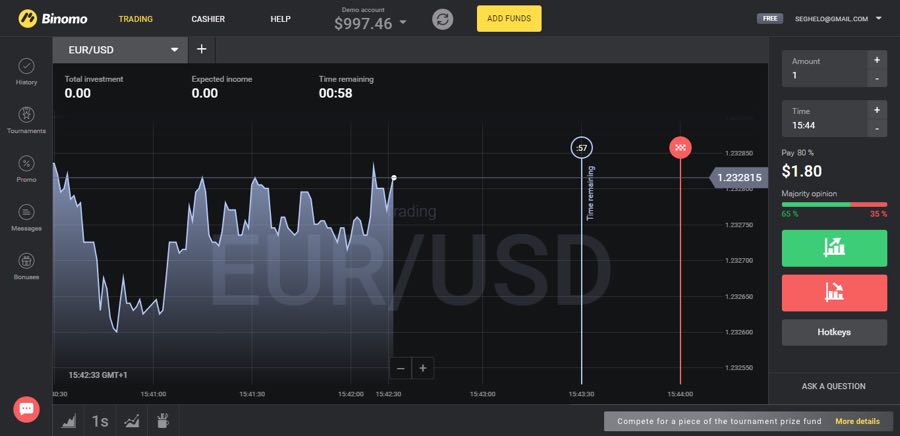900x436 pixels.
Task: Click the 65 % majority value
Action: click(x=790, y=214)
